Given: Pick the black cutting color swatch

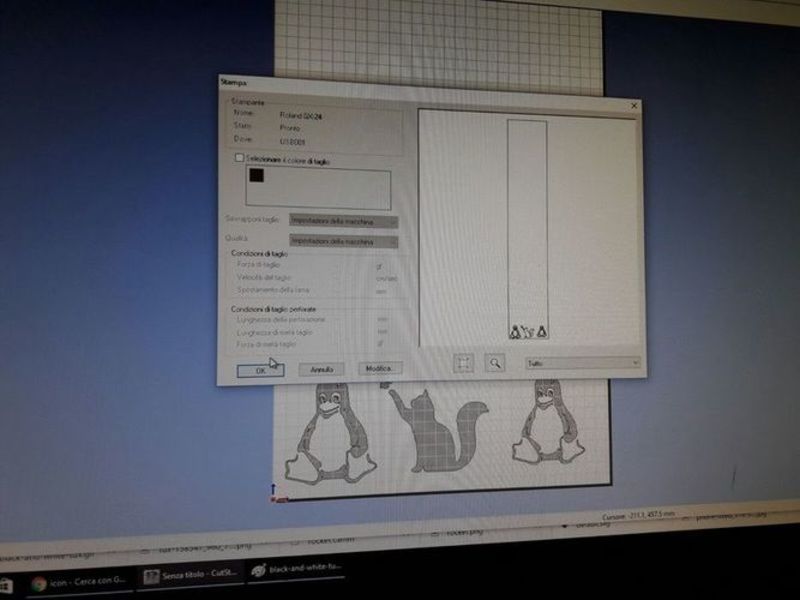Looking at the screenshot, I should pyautogui.click(x=257, y=176).
